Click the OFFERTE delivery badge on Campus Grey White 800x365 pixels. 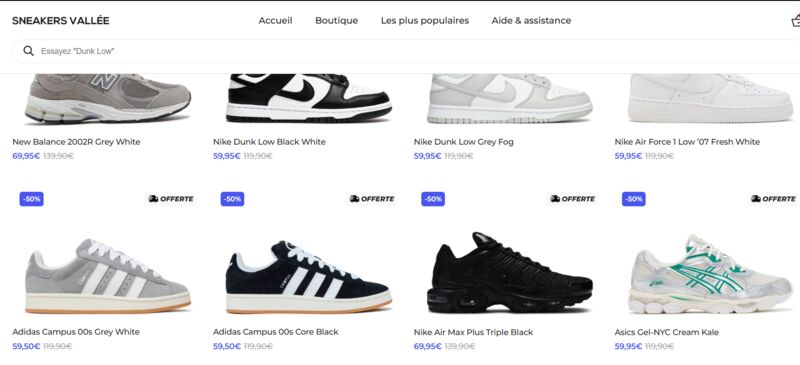click(171, 199)
